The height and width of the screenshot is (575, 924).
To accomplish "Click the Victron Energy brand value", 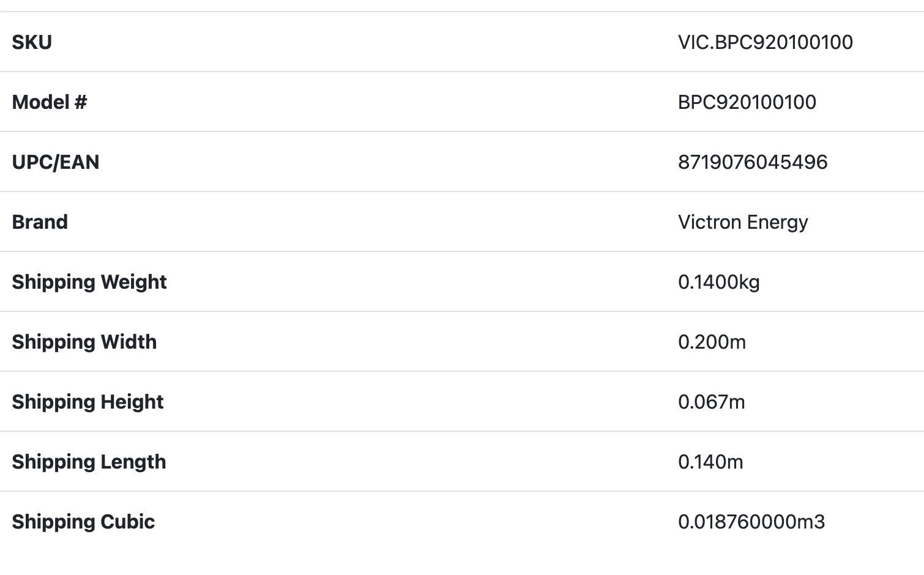I will [x=742, y=222].
